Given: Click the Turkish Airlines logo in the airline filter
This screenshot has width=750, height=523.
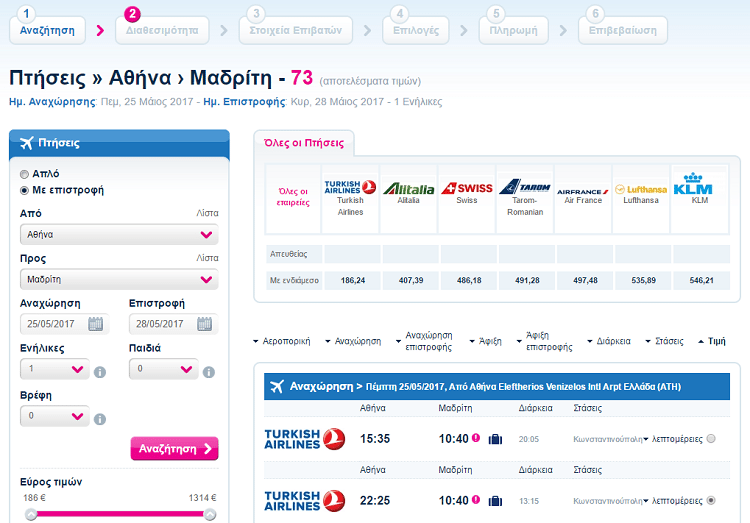Looking at the screenshot, I should pyautogui.click(x=350, y=187).
